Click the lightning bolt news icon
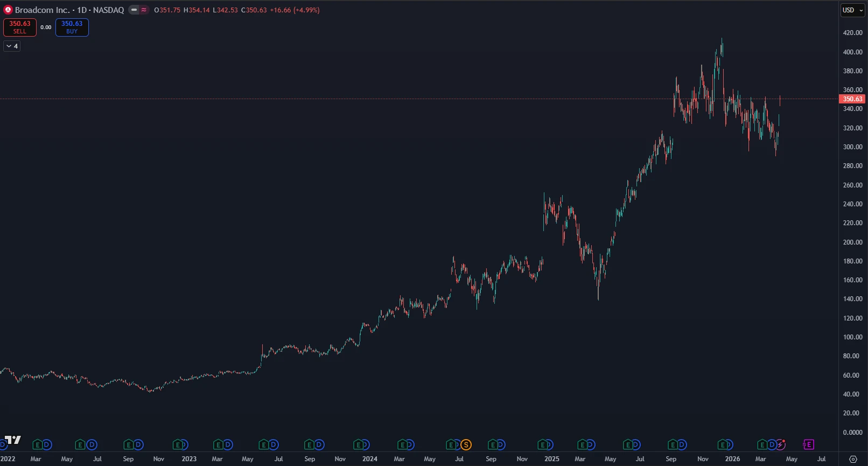The height and width of the screenshot is (466, 868). [781, 444]
